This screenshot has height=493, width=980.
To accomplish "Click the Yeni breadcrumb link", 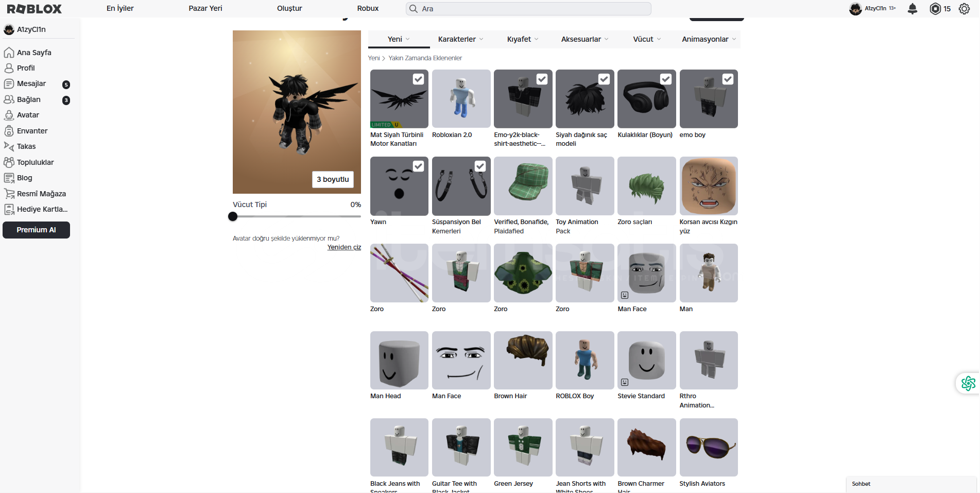I will coord(374,58).
